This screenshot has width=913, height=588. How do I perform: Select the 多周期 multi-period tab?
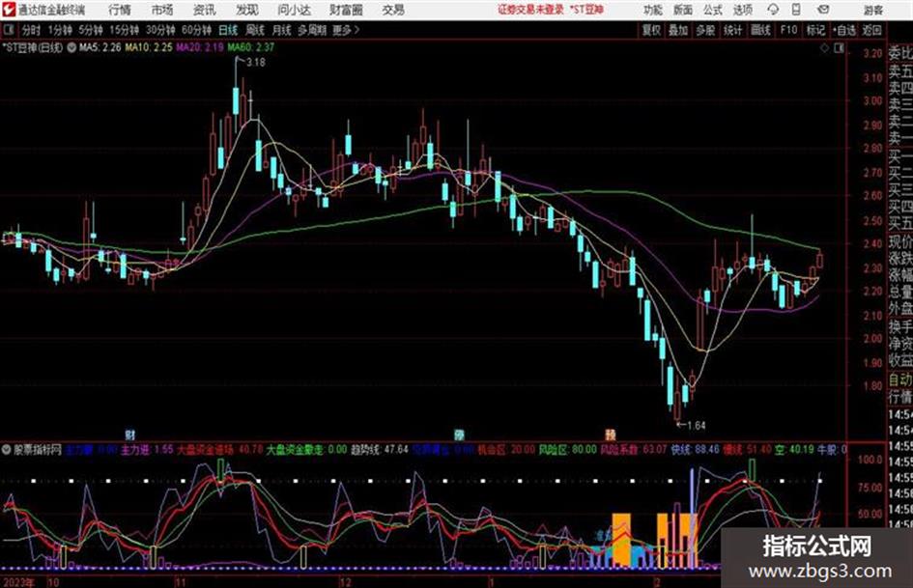(x=312, y=30)
